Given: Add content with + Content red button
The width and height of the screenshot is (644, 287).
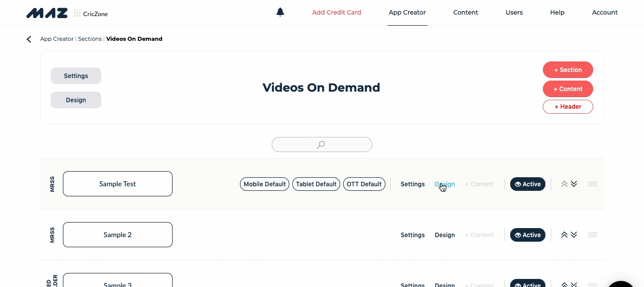Looking at the screenshot, I should [568, 89].
